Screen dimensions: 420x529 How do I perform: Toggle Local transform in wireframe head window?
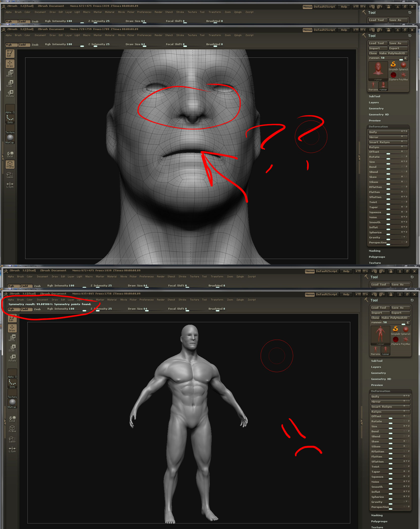(10, 154)
